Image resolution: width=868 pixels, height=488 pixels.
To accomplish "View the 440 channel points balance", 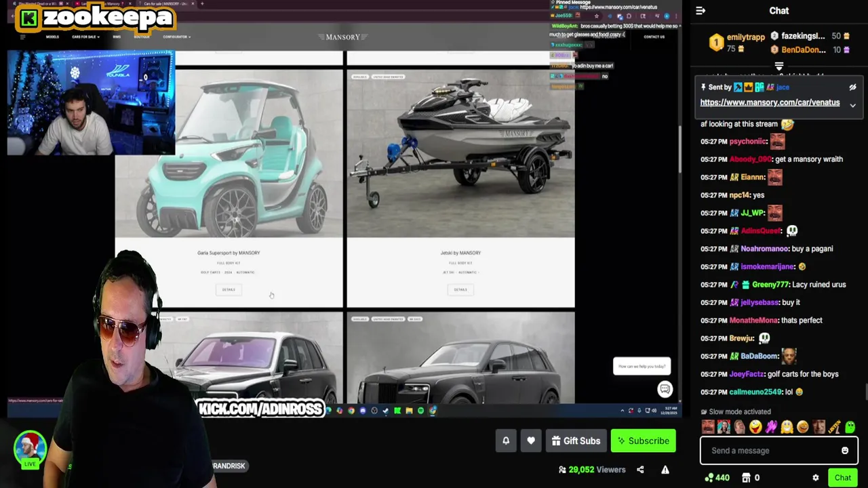I will 717,478.
